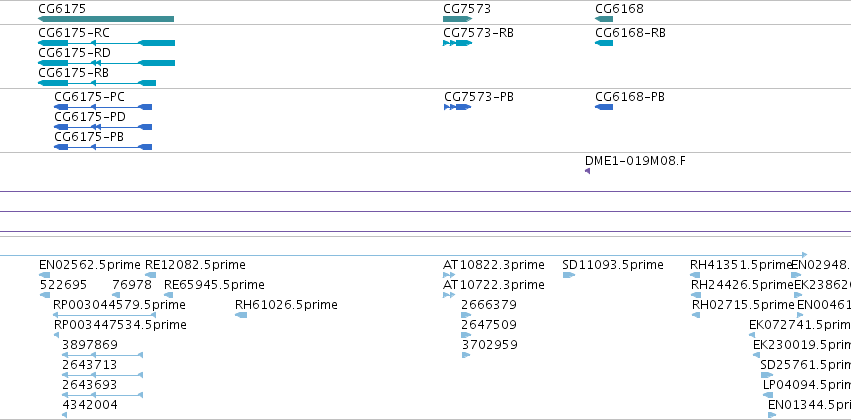851x420 pixels.
Task: Click feature 3702959
Action: click(490, 345)
